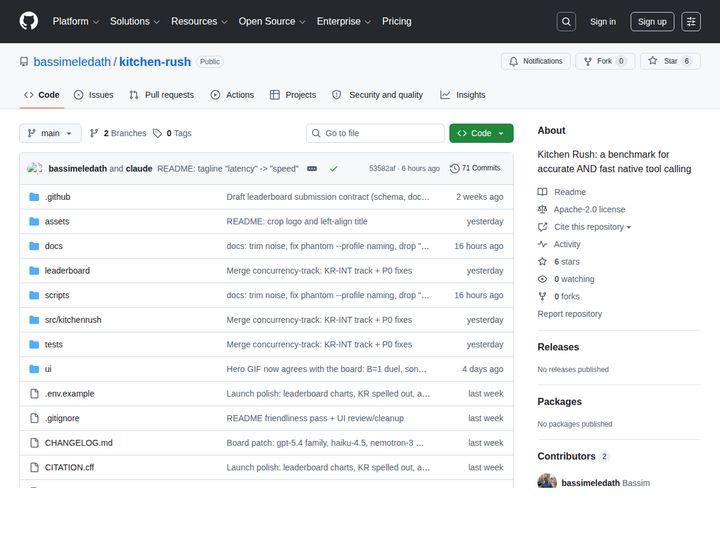Click the Notifications bell icon
Viewport: 720px width, 540px height.
(x=513, y=62)
